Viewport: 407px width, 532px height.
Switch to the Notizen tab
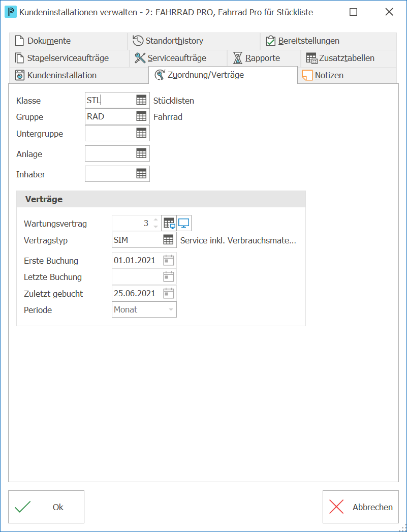[x=347, y=75]
